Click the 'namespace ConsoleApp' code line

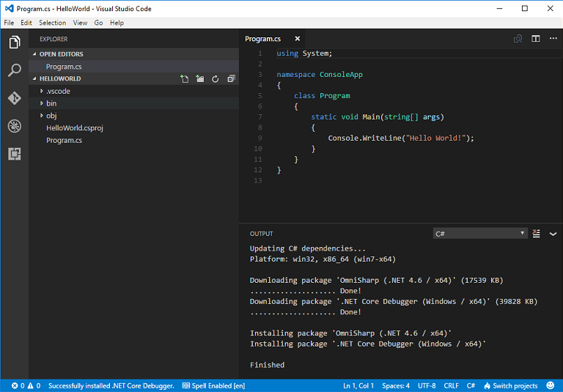click(x=320, y=75)
